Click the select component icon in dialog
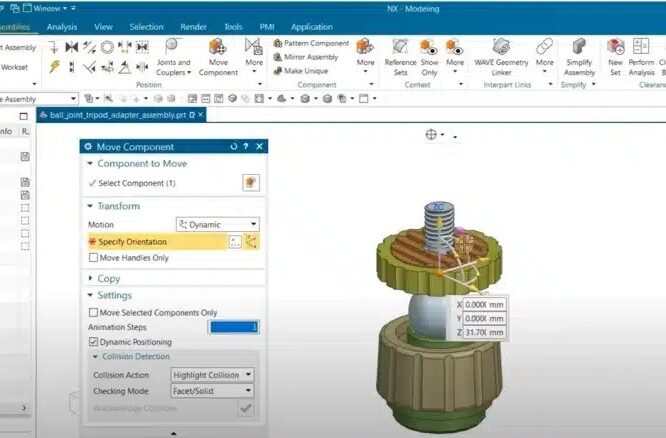Viewport: 666px width, 438px height. [250, 183]
